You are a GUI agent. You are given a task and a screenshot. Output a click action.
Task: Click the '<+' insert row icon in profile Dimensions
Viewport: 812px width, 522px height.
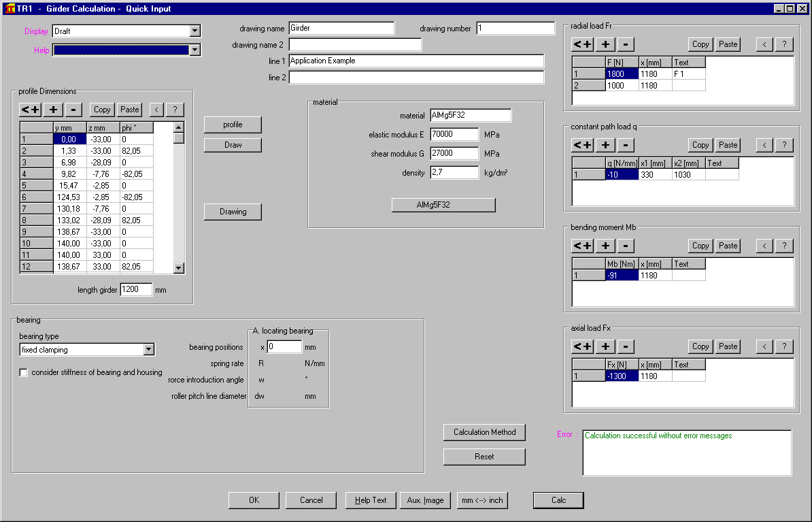(x=31, y=110)
